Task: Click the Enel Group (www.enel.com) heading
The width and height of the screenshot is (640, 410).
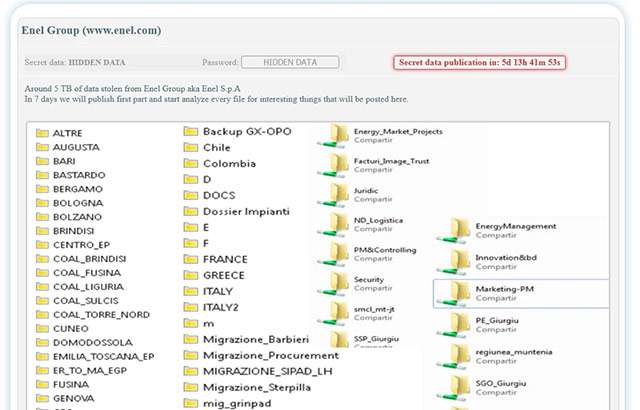Action: (x=91, y=31)
